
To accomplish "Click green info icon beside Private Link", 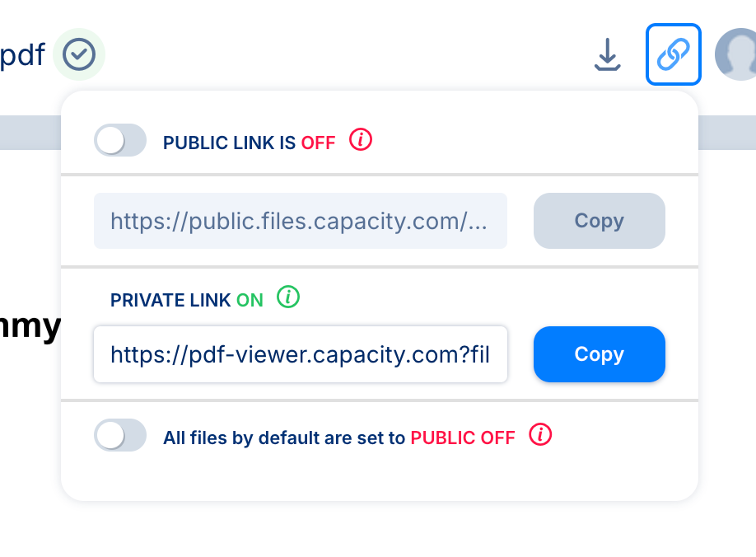I will pyautogui.click(x=287, y=297).
